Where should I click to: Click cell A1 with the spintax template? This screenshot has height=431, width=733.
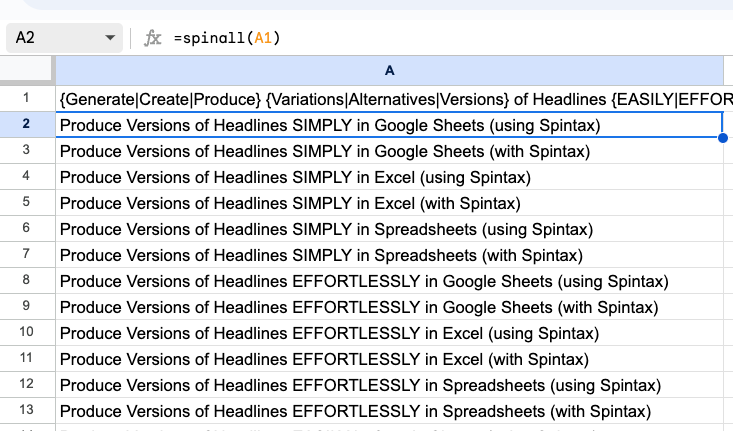(x=389, y=99)
